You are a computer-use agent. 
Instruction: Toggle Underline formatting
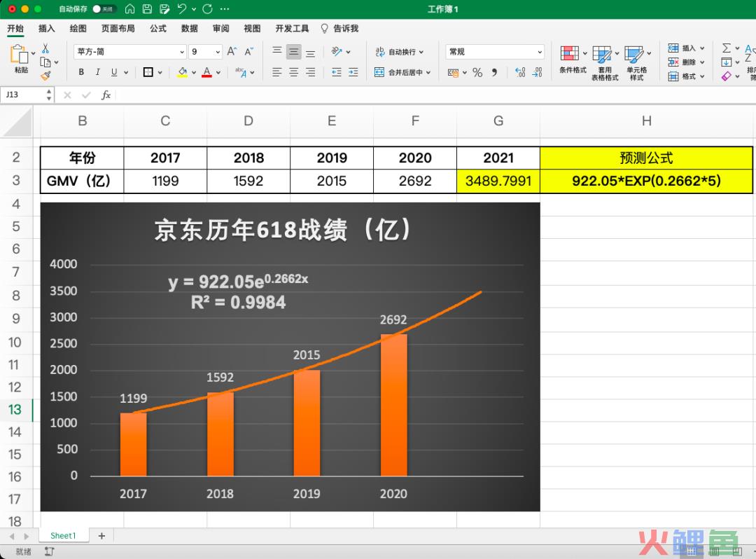(x=114, y=72)
